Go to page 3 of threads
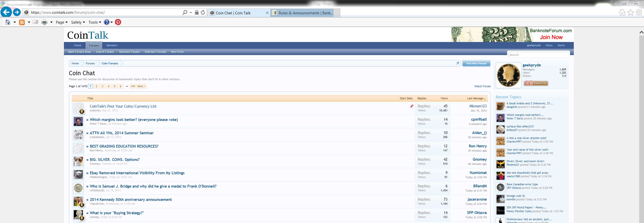 click(102, 86)
